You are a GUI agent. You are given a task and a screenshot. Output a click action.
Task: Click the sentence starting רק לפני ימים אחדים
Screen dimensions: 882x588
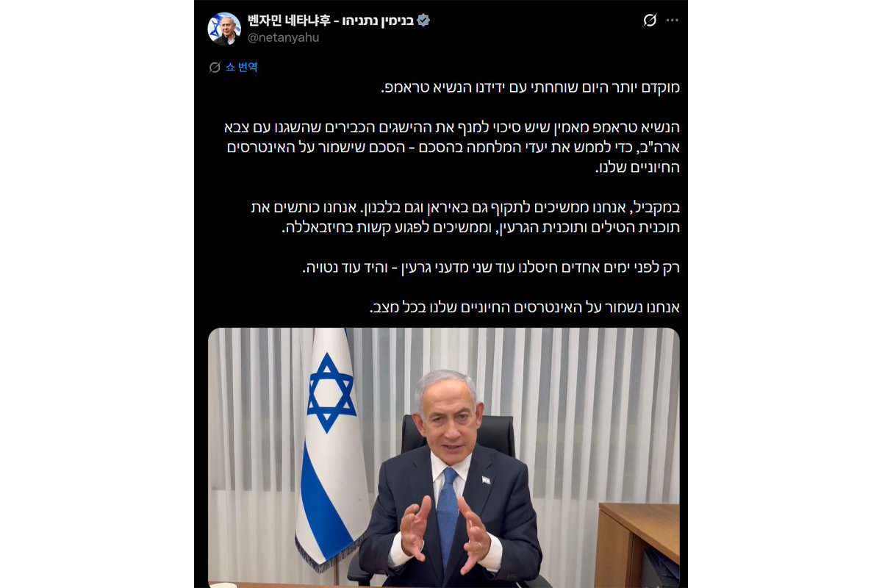point(491,268)
